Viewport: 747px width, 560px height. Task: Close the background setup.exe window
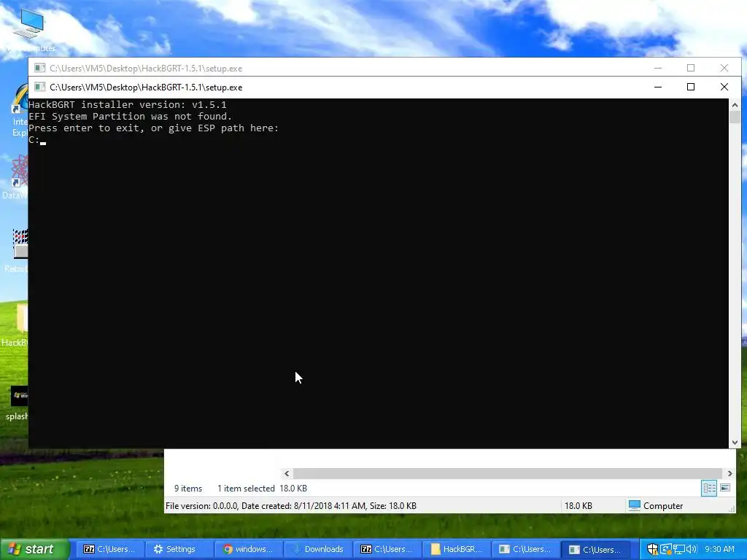(724, 68)
